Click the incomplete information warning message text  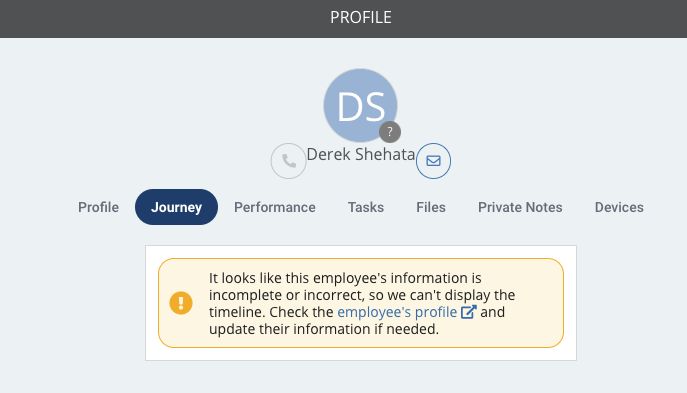362,303
